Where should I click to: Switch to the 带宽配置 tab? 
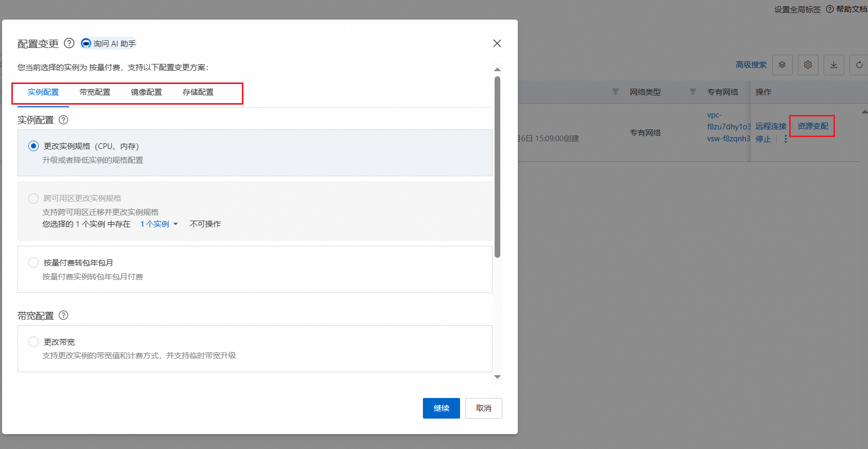coord(95,92)
